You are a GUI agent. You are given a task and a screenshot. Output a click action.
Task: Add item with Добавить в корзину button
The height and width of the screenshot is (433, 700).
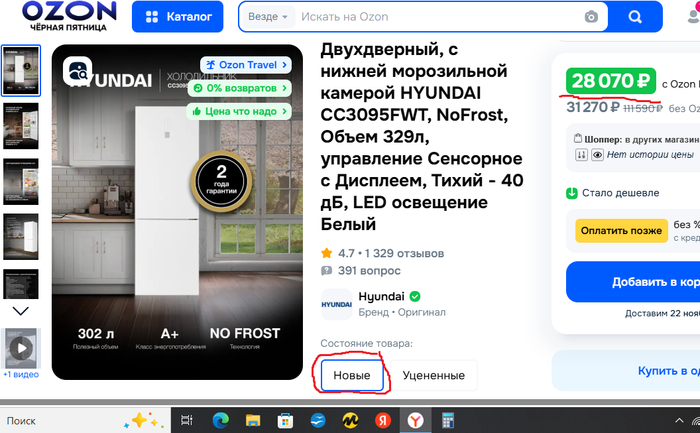pyautogui.click(x=633, y=282)
